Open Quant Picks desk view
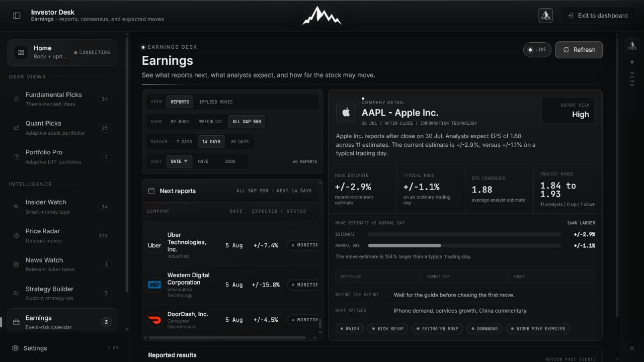Image resolution: width=644 pixels, height=362 pixels. coord(62,128)
